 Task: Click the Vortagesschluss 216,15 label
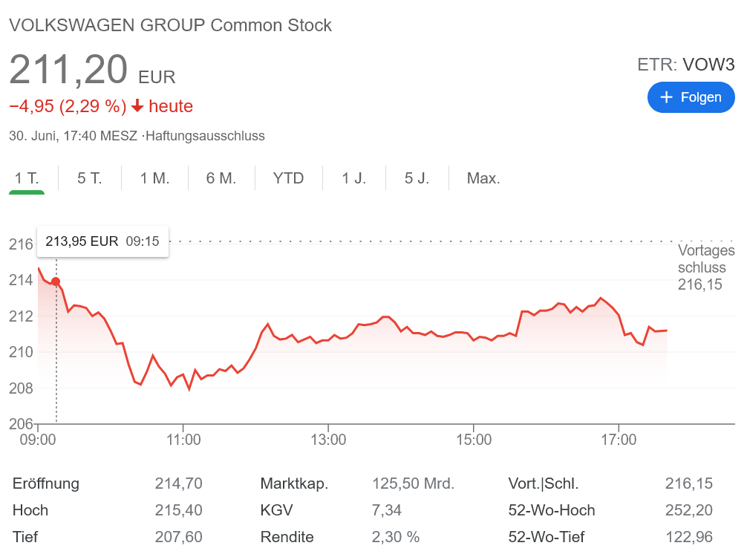(x=705, y=267)
